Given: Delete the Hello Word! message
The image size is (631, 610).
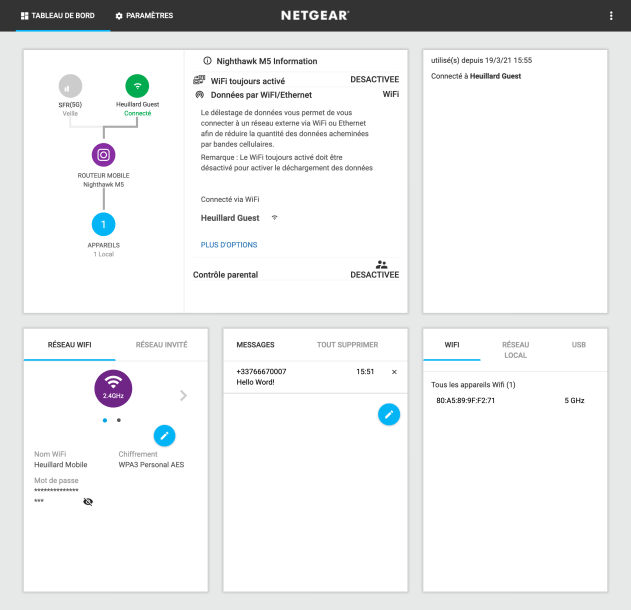Looking at the screenshot, I should pyautogui.click(x=394, y=372).
